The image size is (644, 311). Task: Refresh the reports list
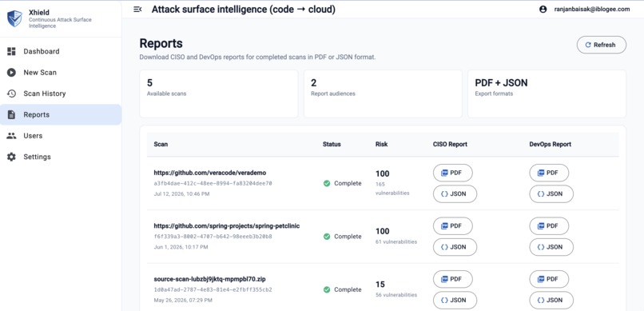(602, 45)
